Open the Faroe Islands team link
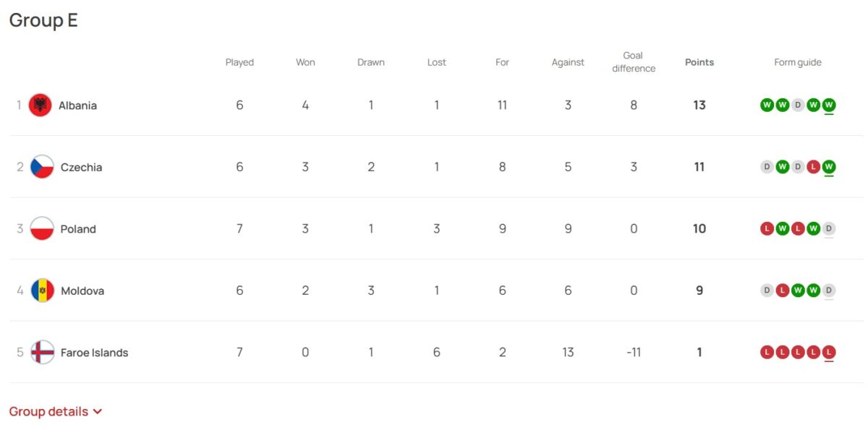The width and height of the screenshot is (868, 430). coord(94,353)
